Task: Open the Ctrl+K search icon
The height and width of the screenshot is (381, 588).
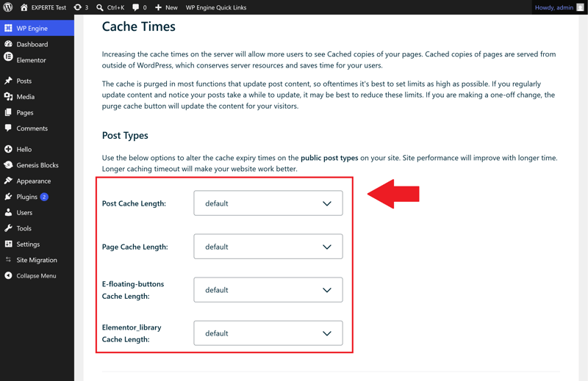Action: pos(100,7)
